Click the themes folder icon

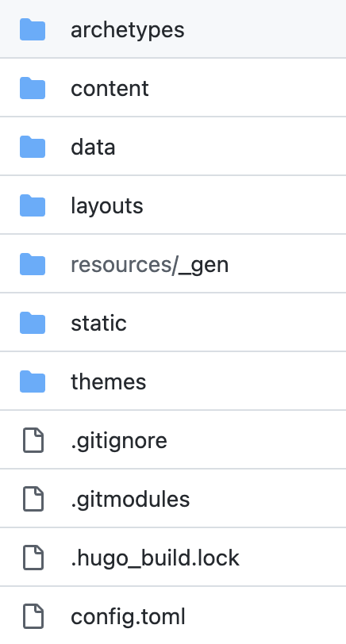click(33, 381)
